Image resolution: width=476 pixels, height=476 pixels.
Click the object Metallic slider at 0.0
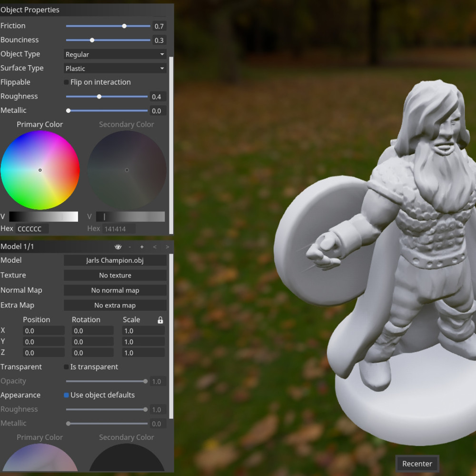pyautogui.click(x=107, y=111)
